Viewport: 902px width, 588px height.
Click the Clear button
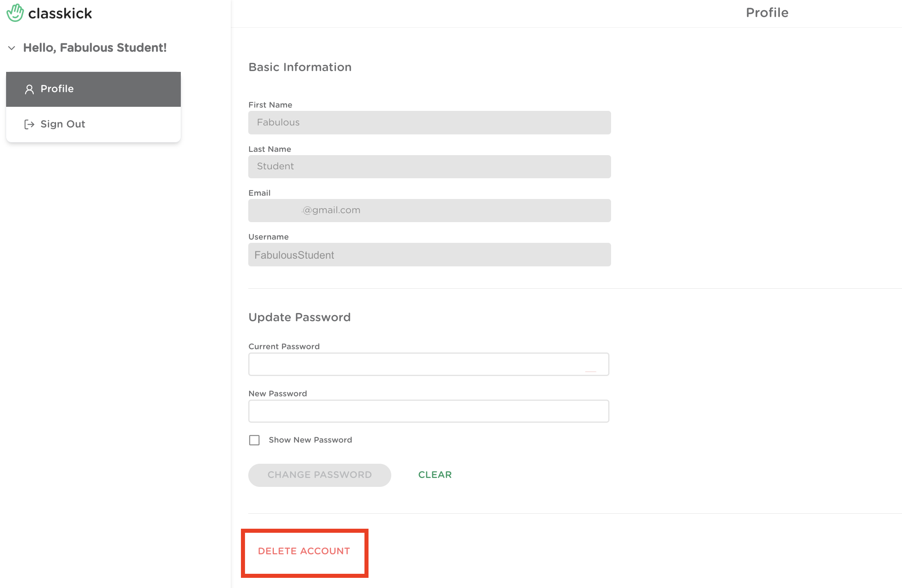[435, 475]
